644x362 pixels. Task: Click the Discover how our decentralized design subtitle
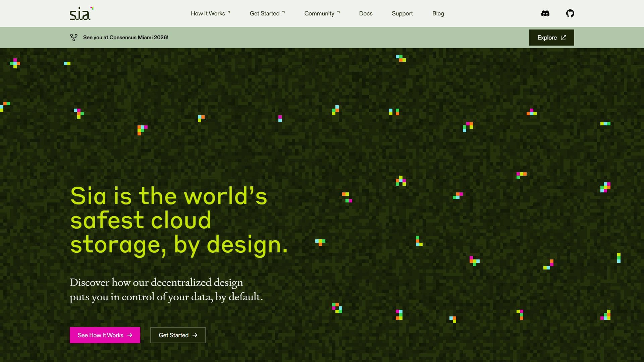166,290
